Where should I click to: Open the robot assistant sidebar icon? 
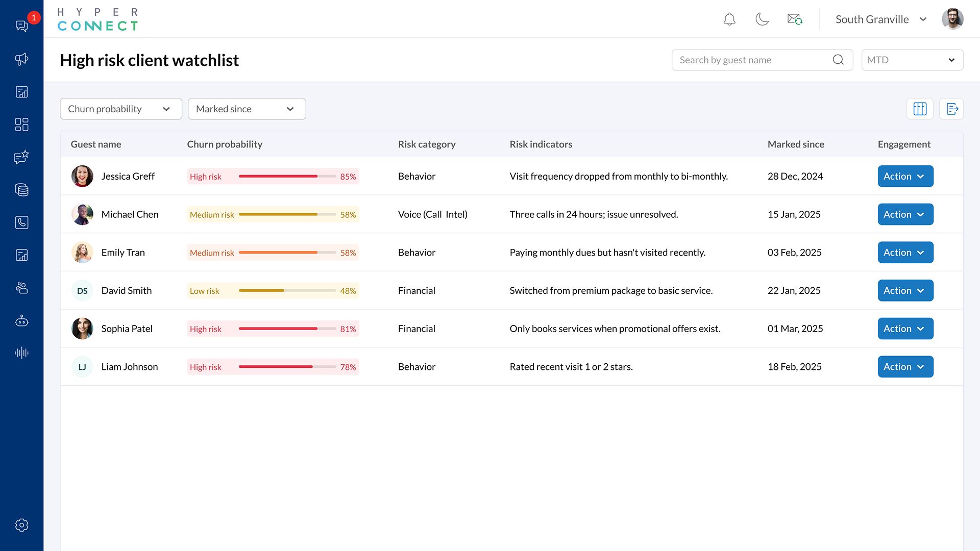(21, 321)
